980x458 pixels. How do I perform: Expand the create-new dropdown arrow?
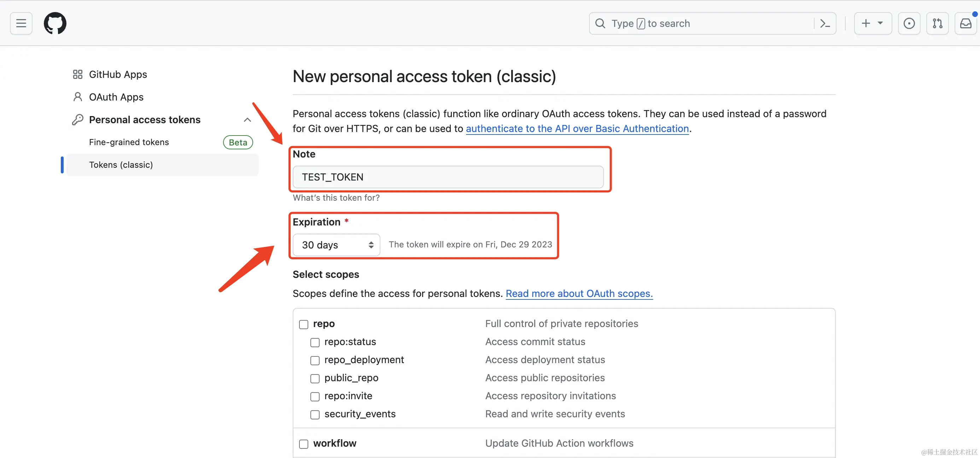[880, 23]
